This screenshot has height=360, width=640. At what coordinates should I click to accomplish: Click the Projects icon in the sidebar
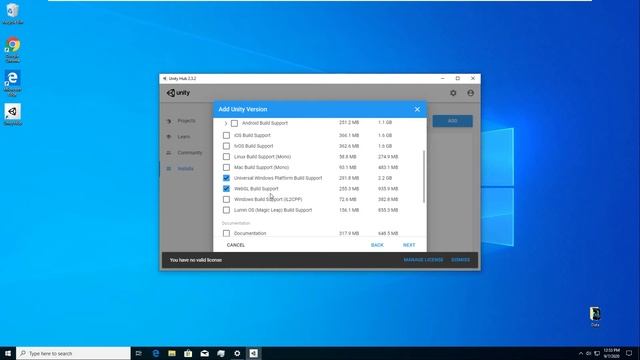tap(169, 121)
